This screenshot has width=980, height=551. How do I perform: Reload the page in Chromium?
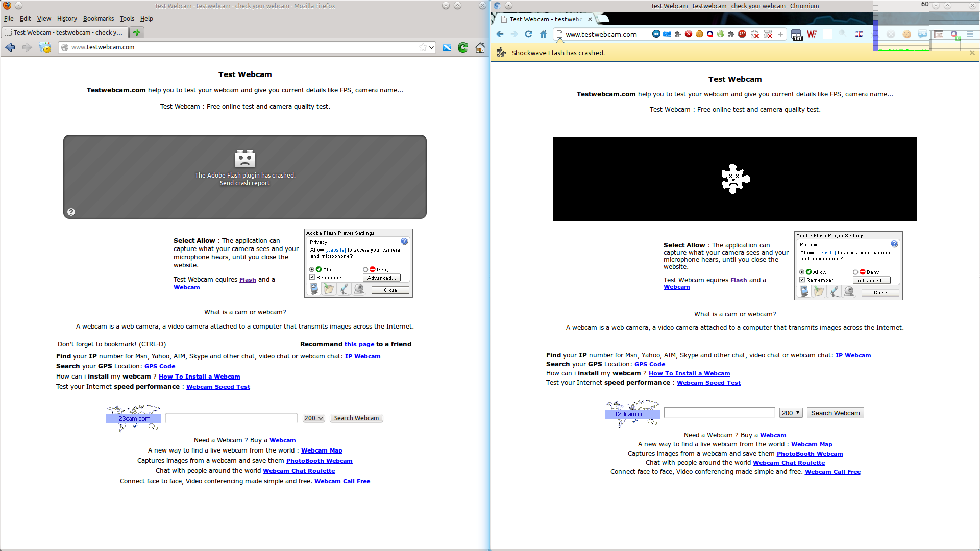point(528,34)
